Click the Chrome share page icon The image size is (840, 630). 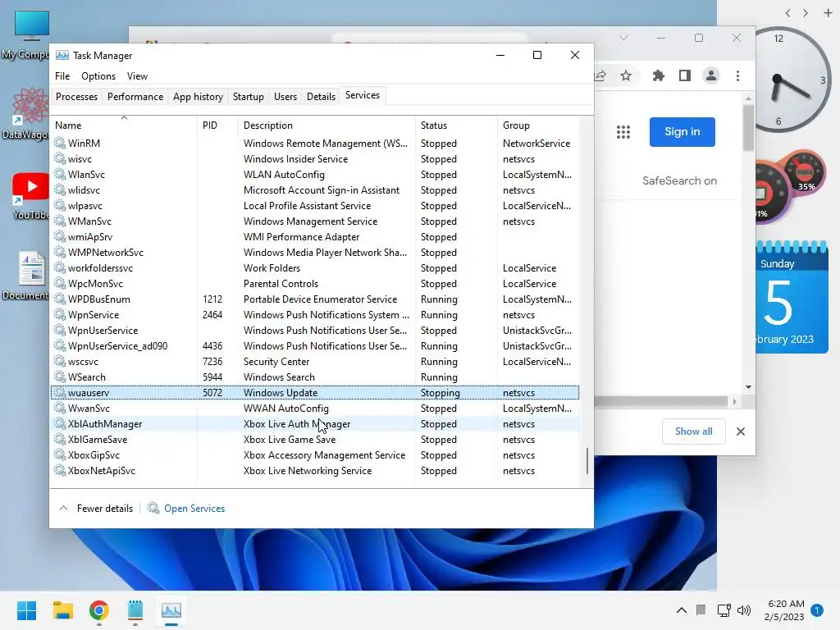(600, 75)
